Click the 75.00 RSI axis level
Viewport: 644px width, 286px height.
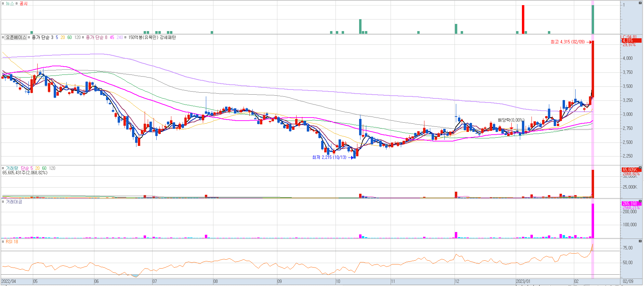click(628, 248)
